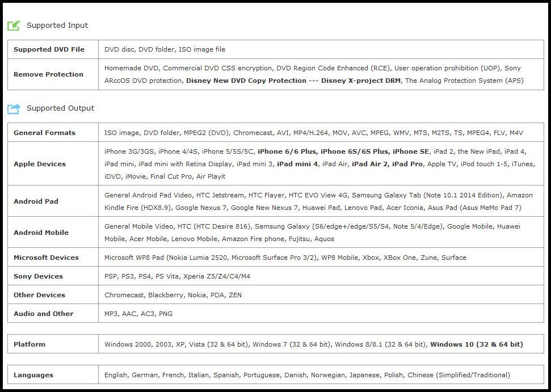Click the line starting 'General Android Pad Video'
The image size is (551, 392).
pos(318,195)
